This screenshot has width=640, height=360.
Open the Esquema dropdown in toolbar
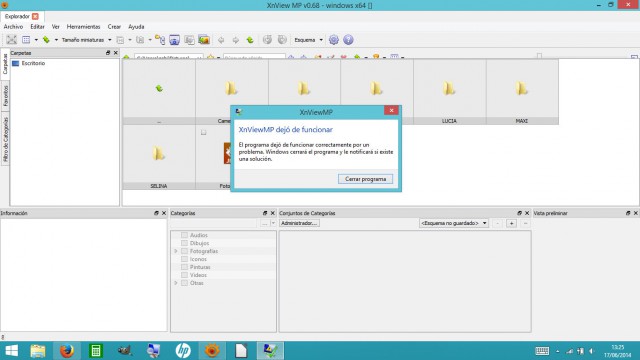point(309,40)
